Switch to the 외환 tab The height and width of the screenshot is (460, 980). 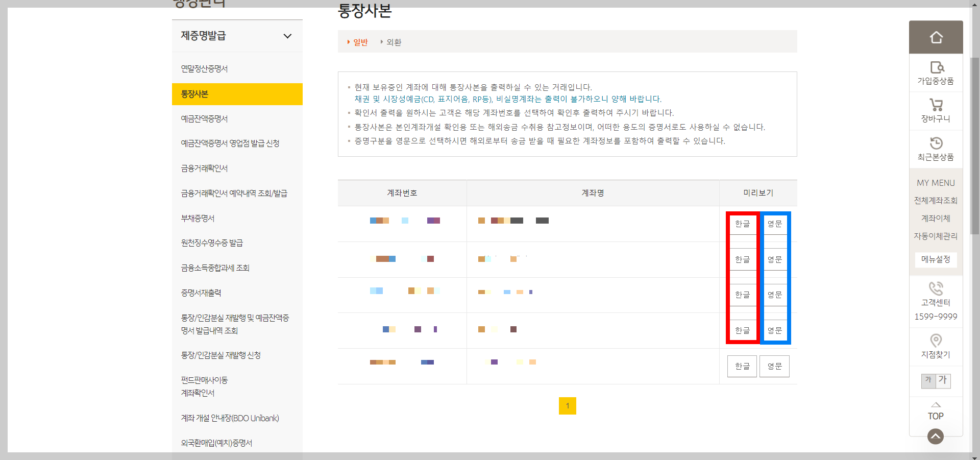(x=393, y=42)
